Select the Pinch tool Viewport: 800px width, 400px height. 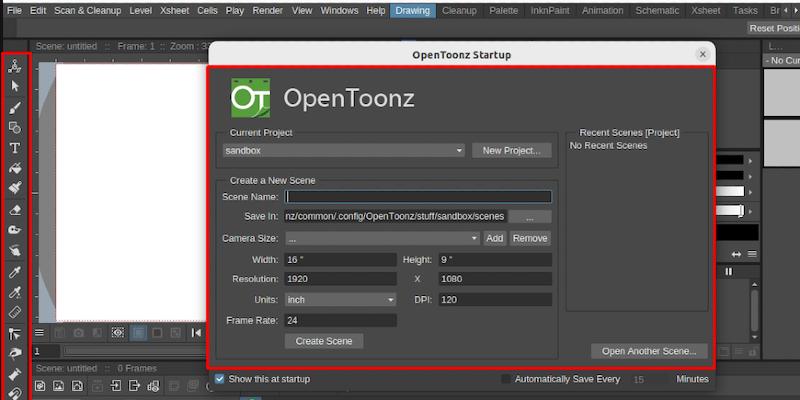pos(15,354)
